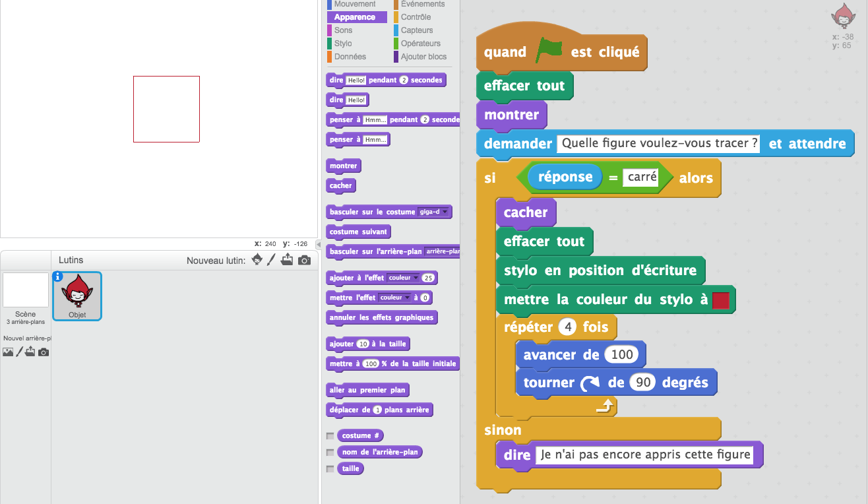868x504 pixels.
Task: Click the 'Lutins' panel heading
Action: point(71,260)
